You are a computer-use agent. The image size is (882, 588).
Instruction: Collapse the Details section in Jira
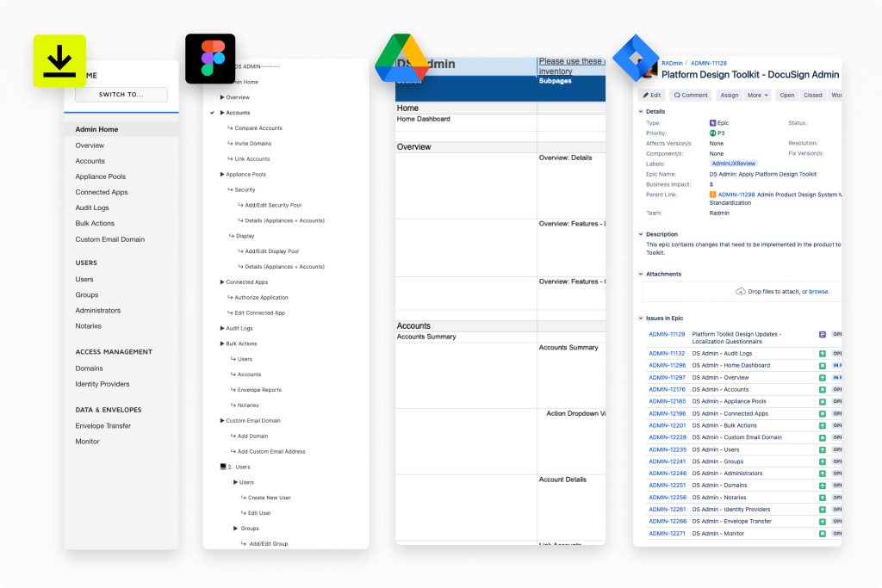pyautogui.click(x=641, y=111)
